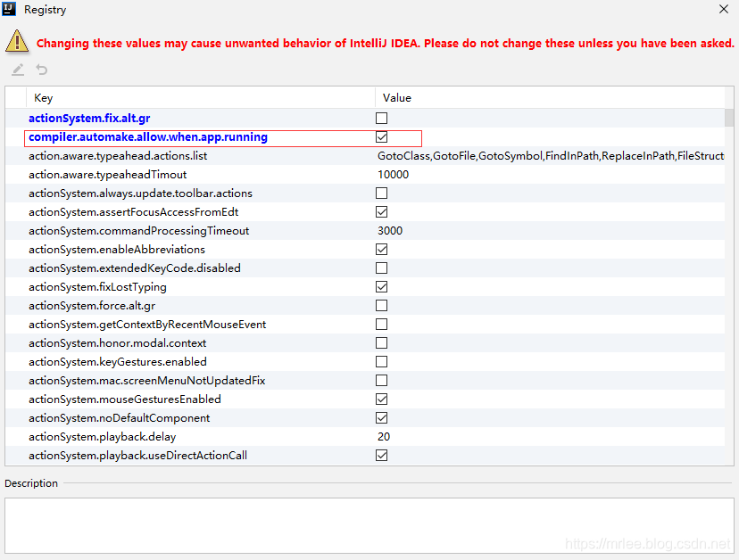The width and height of the screenshot is (739, 560).
Task: Enable actionSystem.force.alt.gr checkbox
Action: pyautogui.click(x=381, y=305)
